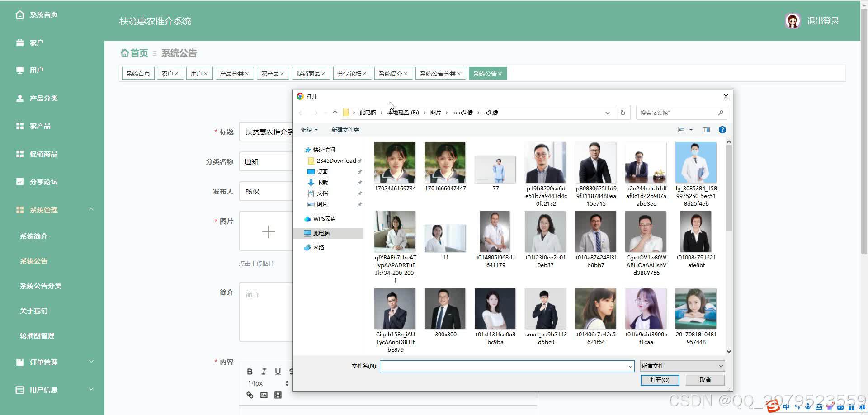
Task: Close the 农户 tab with its x
Action: [176, 74]
